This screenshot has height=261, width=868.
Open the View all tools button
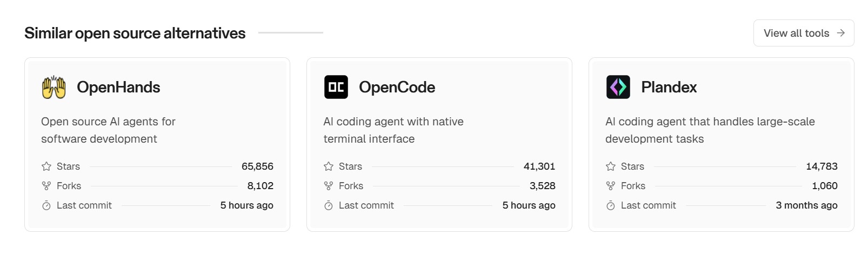click(x=797, y=33)
